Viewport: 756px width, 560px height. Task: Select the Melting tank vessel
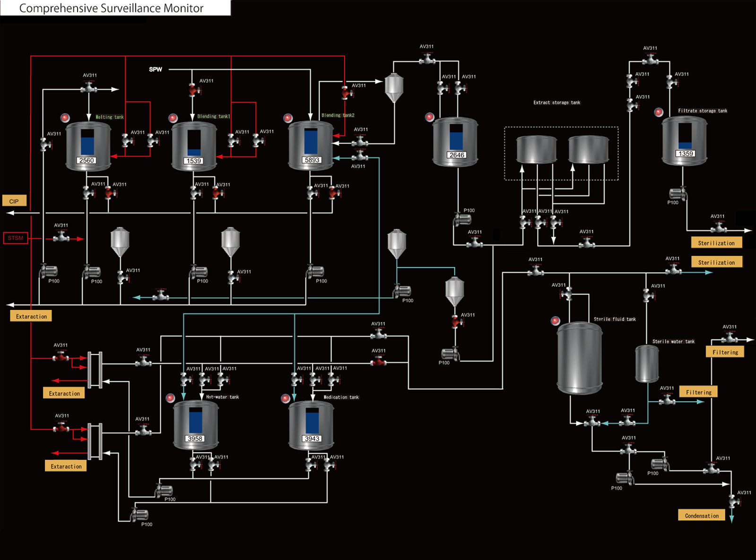(x=88, y=146)
